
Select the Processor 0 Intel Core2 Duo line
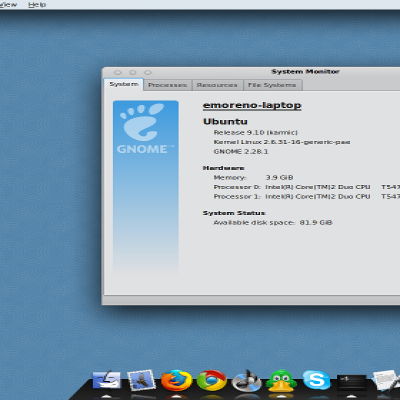(x=307, y=187)
